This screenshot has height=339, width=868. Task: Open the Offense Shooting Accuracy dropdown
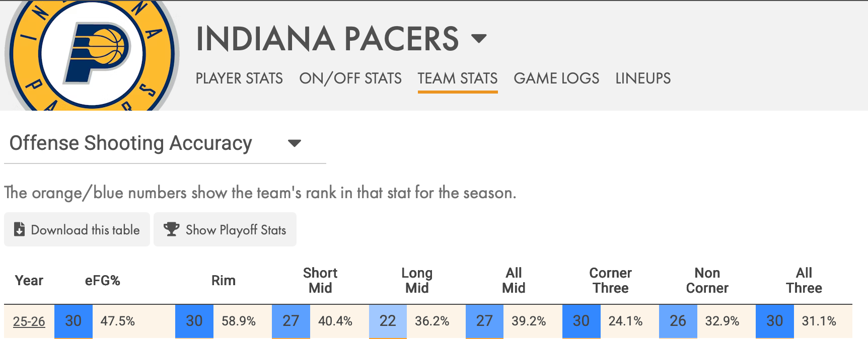294,143
